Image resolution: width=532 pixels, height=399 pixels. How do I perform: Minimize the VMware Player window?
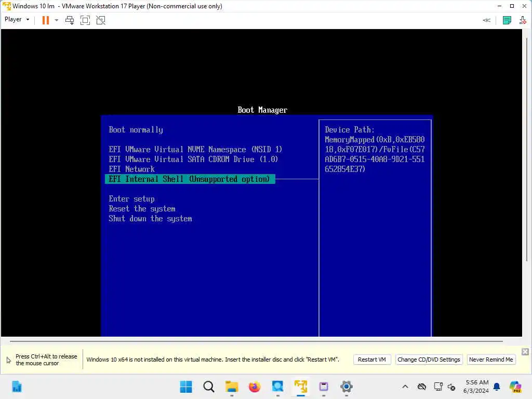click(499, 6)
